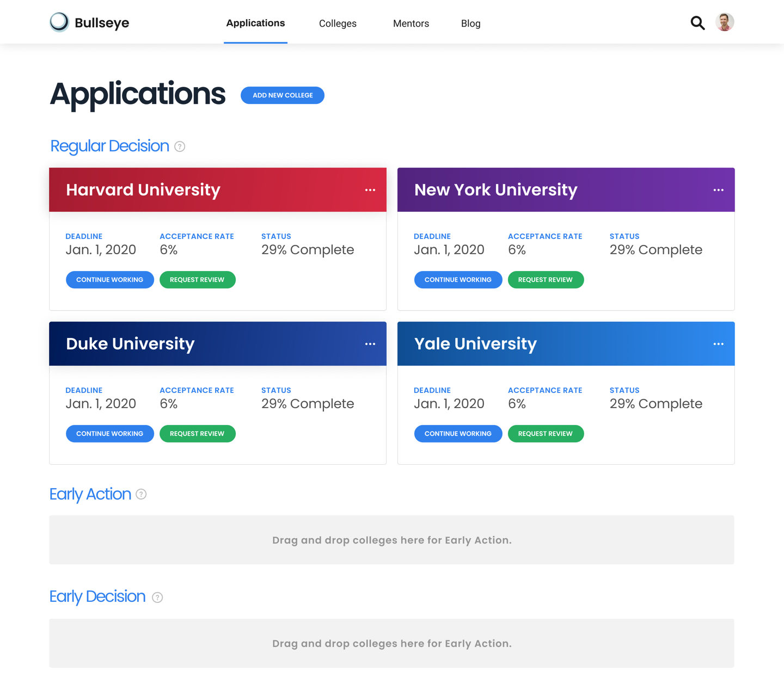
Task: Select the New York University card header
Action: click(x=566, y=190)
